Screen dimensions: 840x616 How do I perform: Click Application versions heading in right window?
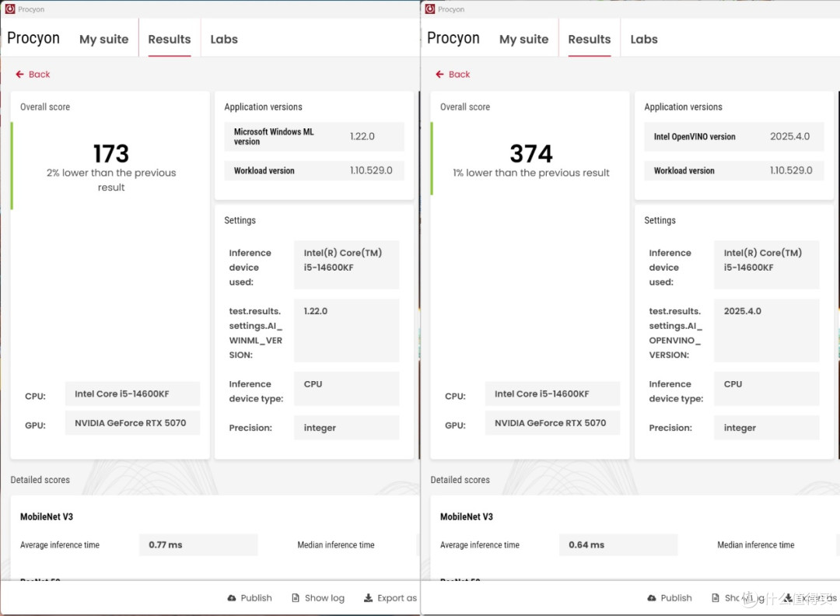[x=683, y=107]
